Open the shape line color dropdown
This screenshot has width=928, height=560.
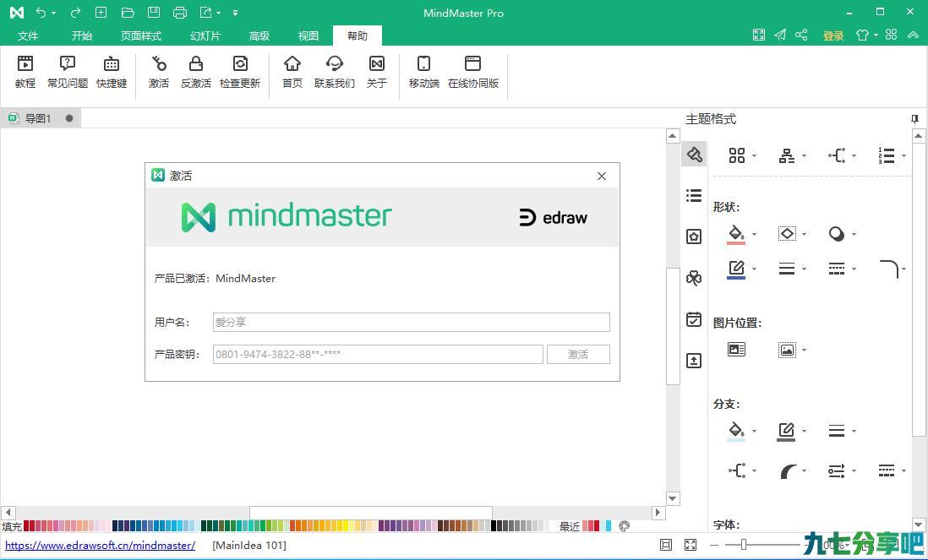click(755, 269)
